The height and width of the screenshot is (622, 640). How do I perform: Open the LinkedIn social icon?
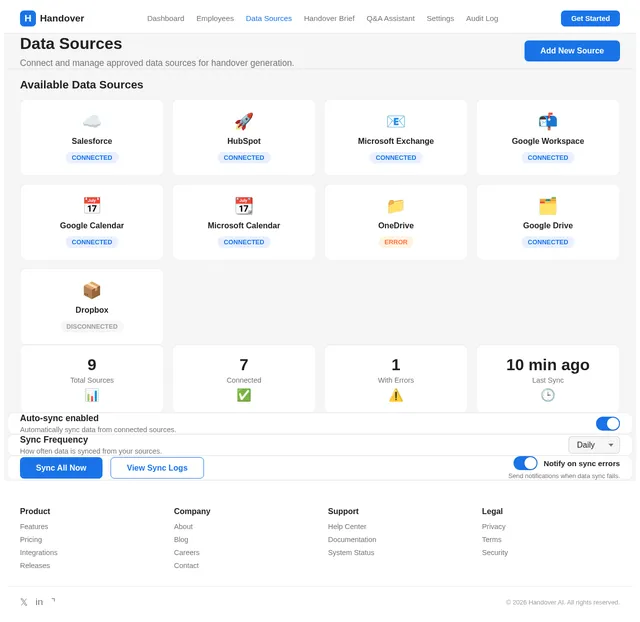(39, 602)
